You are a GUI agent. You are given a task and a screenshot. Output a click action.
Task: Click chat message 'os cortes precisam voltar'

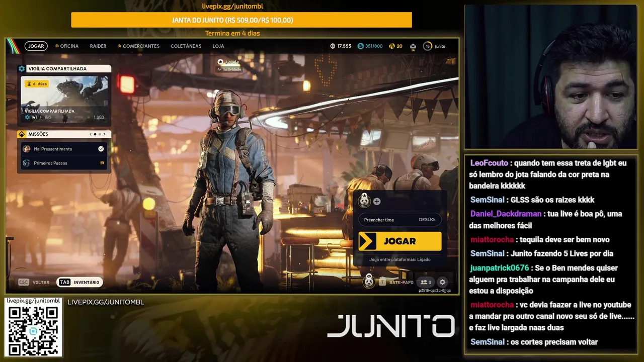coord(554,342)
